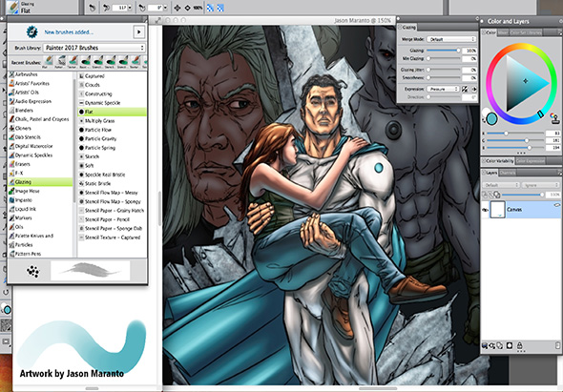Click the reset brush tool icon in property bar

[x=93, y=8]
